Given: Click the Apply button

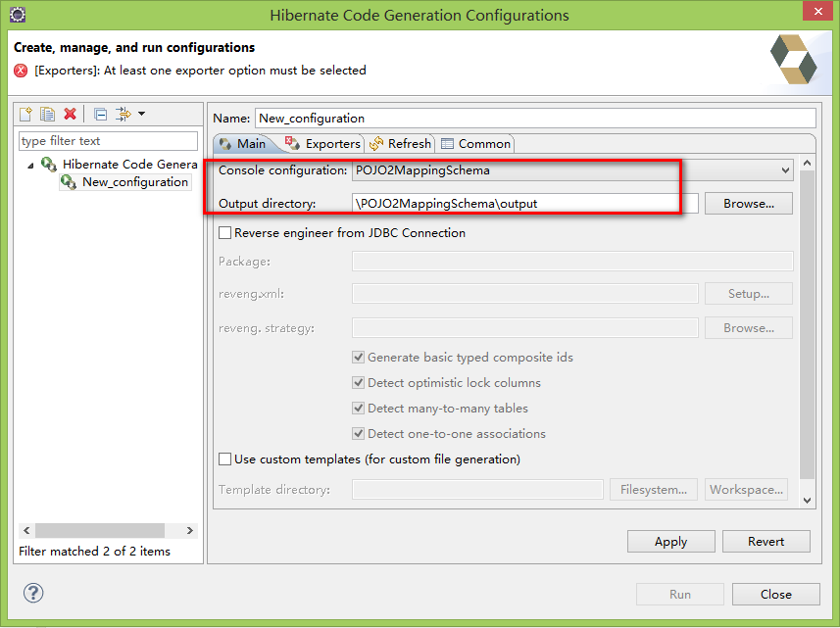Looking at the screenshot, I should (670, 541).
